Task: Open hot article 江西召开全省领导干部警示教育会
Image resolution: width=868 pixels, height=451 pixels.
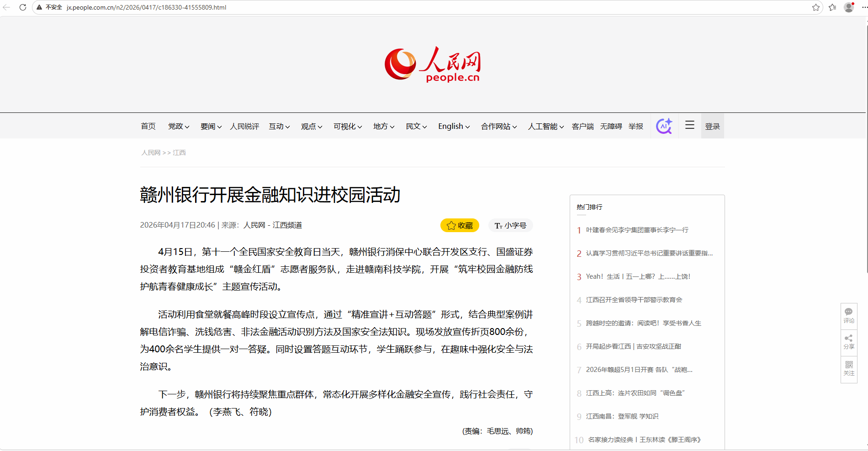Action: pyautogui.click(x=634, y=300)
